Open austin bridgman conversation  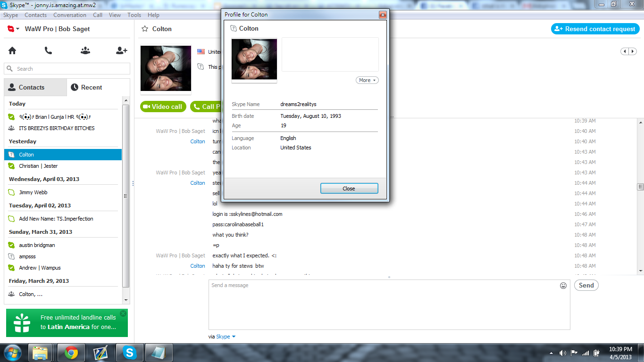63,245
